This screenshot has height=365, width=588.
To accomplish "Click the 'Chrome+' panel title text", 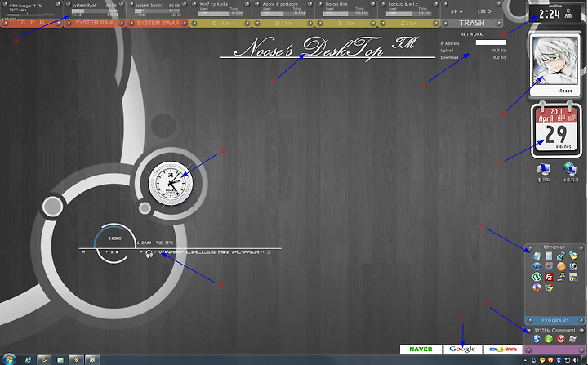I will tap(555, 247).
